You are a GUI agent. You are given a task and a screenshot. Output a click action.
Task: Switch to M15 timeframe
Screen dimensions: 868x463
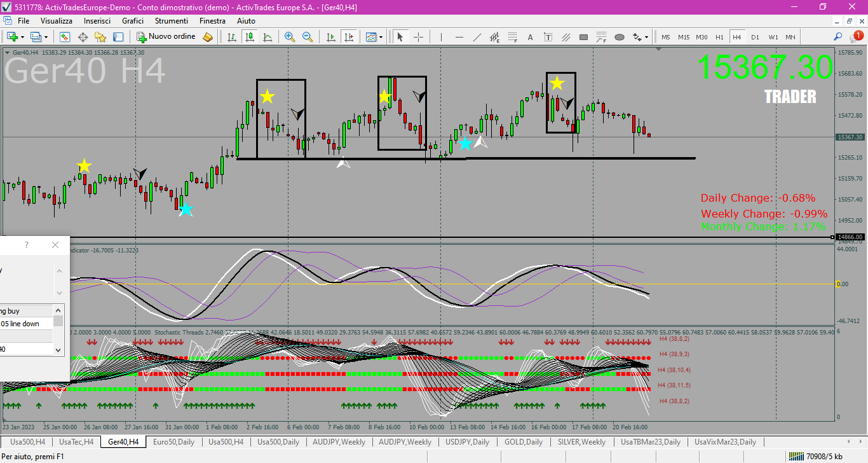click(x=684, y=37)
